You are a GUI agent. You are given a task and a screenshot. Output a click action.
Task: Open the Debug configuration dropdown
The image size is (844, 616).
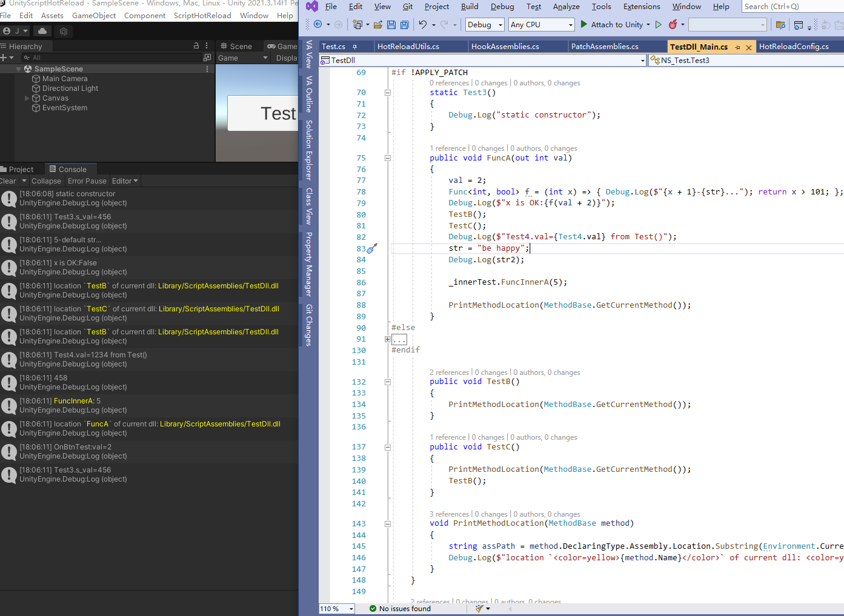pos(485,25)
